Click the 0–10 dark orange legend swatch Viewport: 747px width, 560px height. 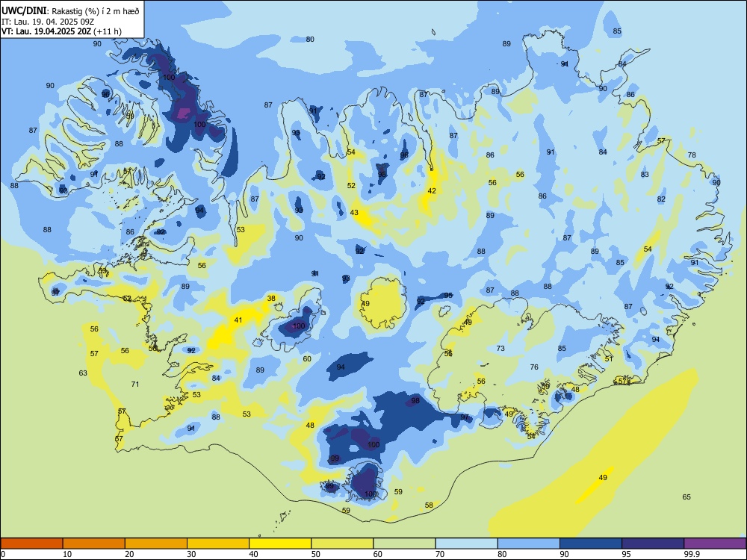[x=31, y=544]
